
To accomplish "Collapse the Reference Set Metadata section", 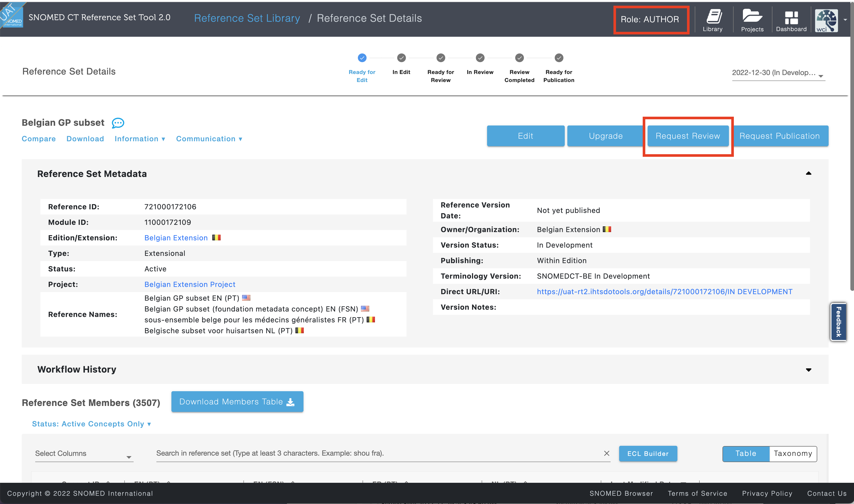I will pyautogui.click(x=808, y=173).
